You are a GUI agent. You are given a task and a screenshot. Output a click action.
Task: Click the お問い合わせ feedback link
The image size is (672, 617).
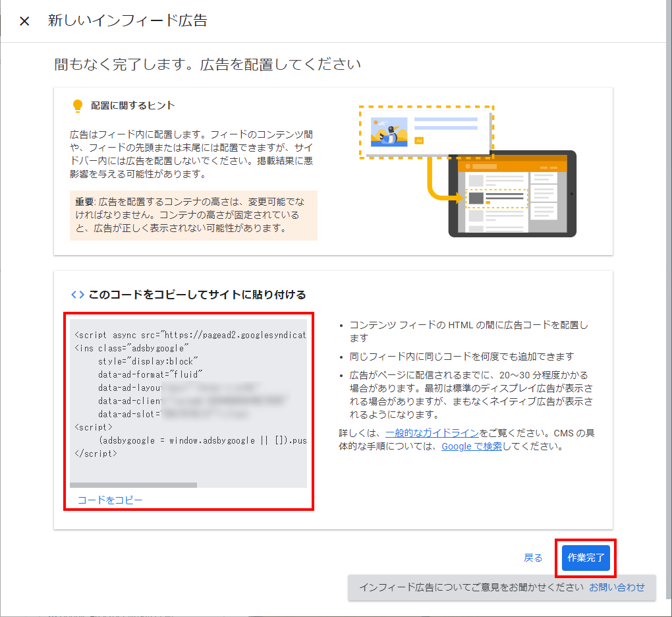coord(617,587)
